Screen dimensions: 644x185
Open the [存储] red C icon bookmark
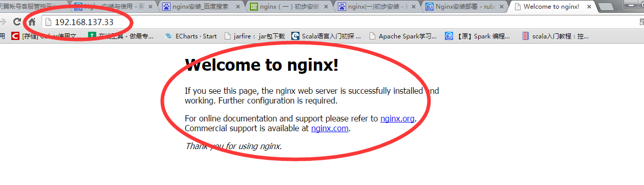[46, 36]
